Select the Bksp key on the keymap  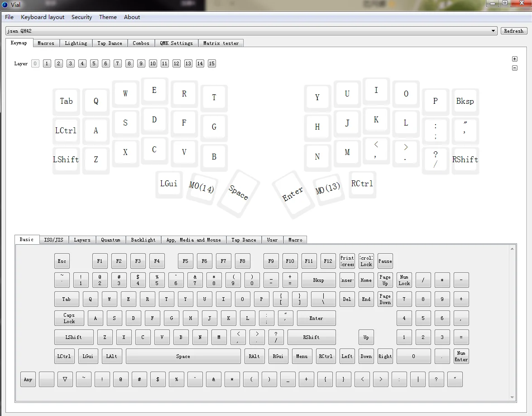(x=465, y=101)
